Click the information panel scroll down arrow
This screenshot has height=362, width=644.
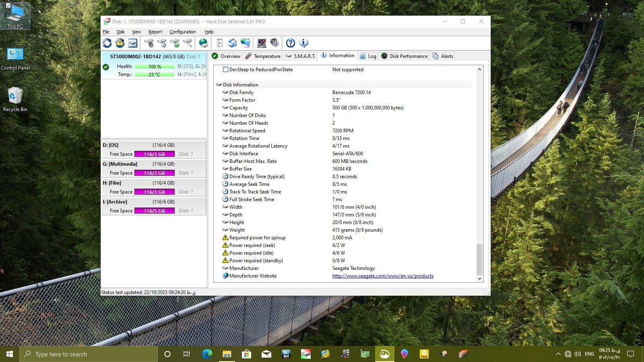click(479, 278)
